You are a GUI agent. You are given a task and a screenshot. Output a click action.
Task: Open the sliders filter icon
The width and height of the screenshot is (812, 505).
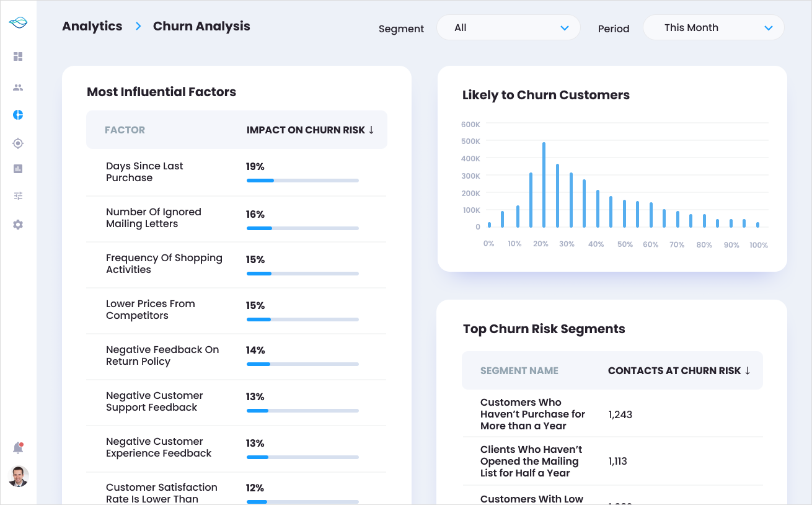[18, 196]
